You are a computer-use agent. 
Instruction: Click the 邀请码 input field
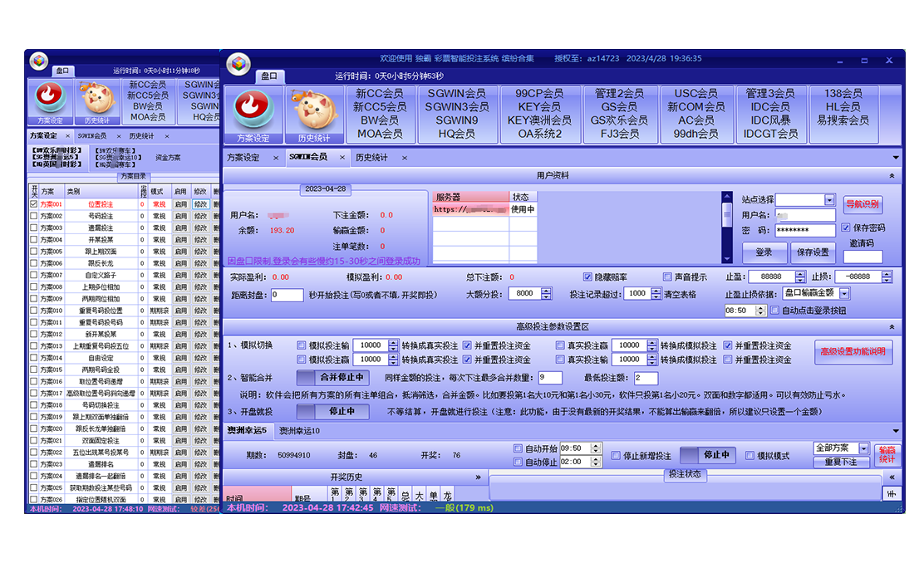(x=863, y=257)
